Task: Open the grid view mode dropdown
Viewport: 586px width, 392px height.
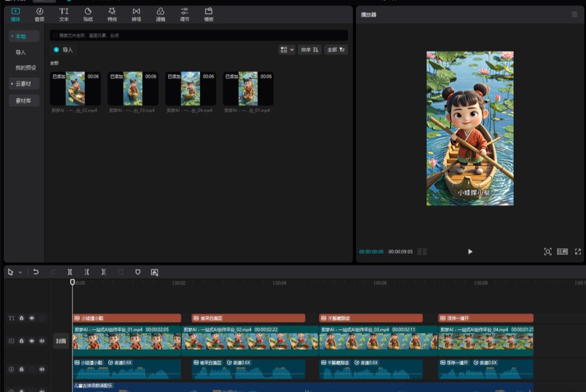Action: [x=287, y=50]
